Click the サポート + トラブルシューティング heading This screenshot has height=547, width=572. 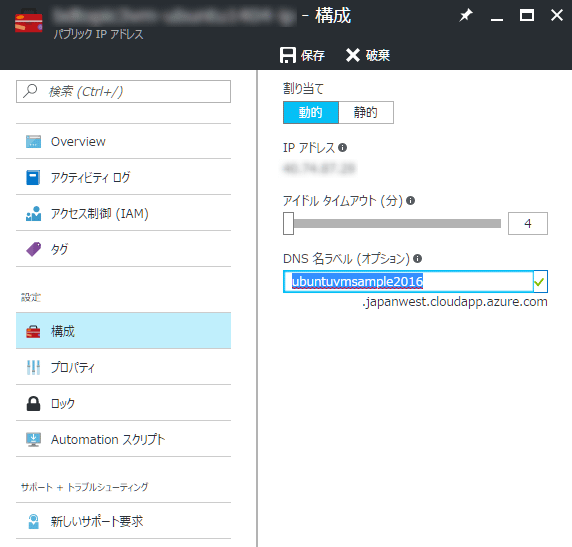[85, 487]
